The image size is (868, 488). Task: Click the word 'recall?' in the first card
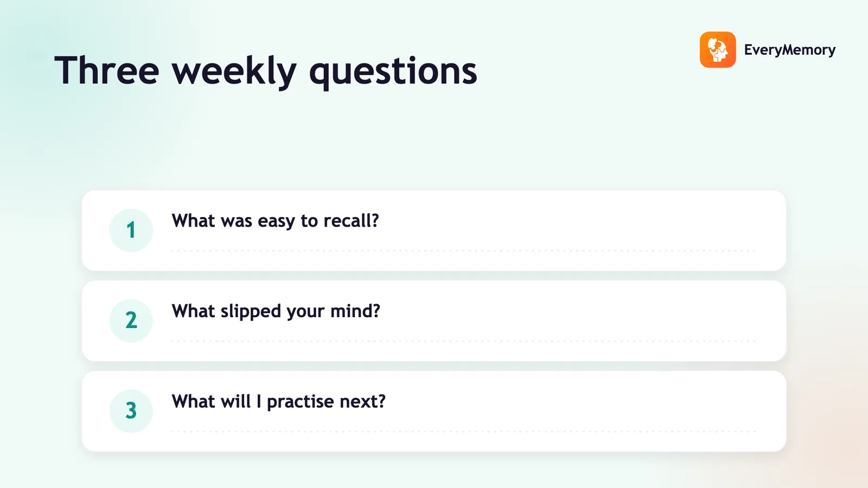click(351, 221)
